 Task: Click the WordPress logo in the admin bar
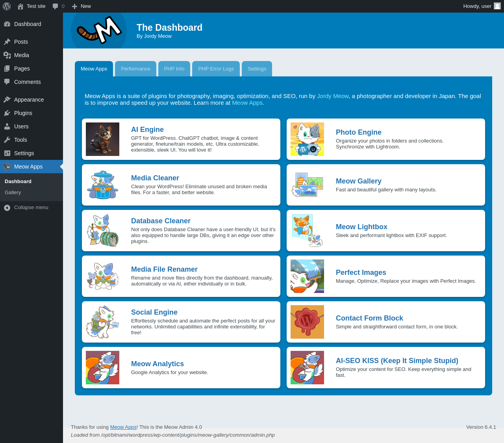coord(7,6)
